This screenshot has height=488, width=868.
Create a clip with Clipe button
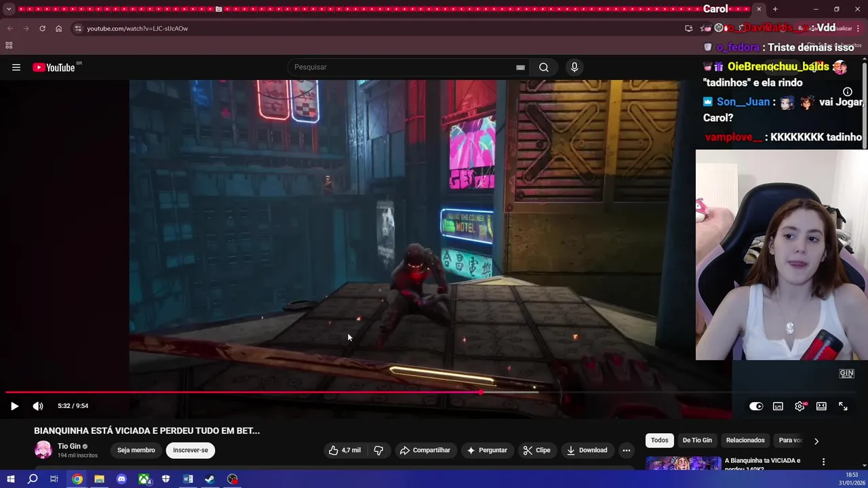pos(536,450)
